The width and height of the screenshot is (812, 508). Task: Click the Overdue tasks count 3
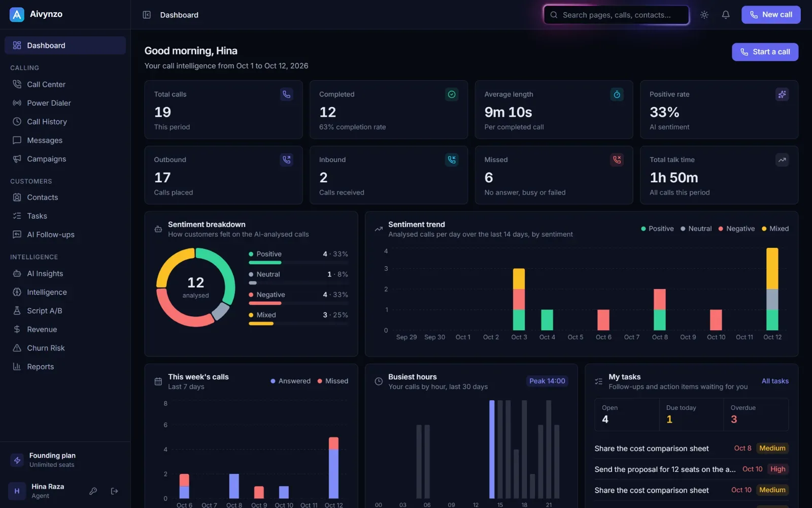tap(734, 419)
